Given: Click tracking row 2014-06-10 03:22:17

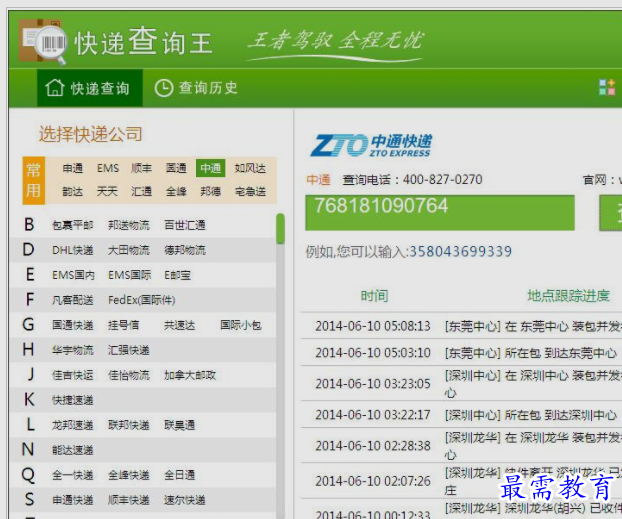Looking at the screenshot, I should pos(461,415).
